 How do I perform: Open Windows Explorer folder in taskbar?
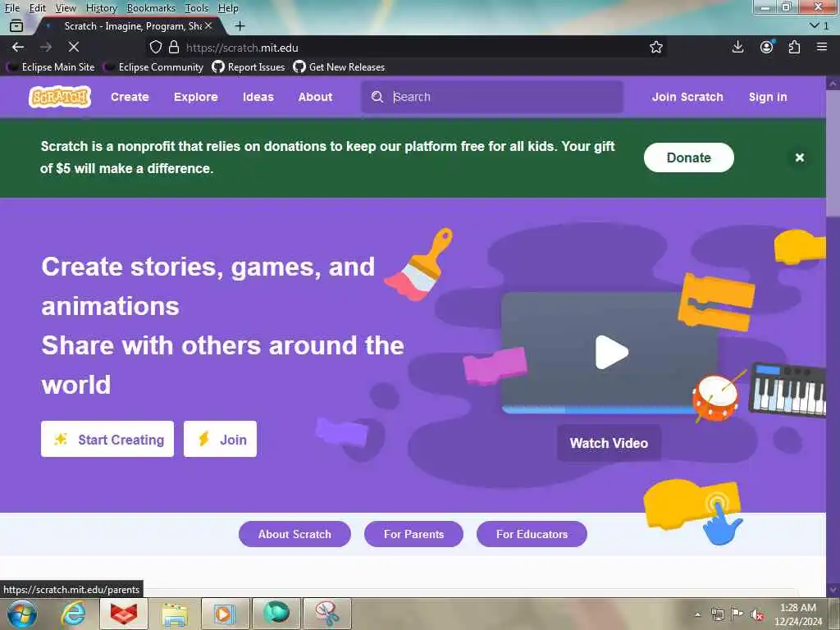(x=175, y=614)
